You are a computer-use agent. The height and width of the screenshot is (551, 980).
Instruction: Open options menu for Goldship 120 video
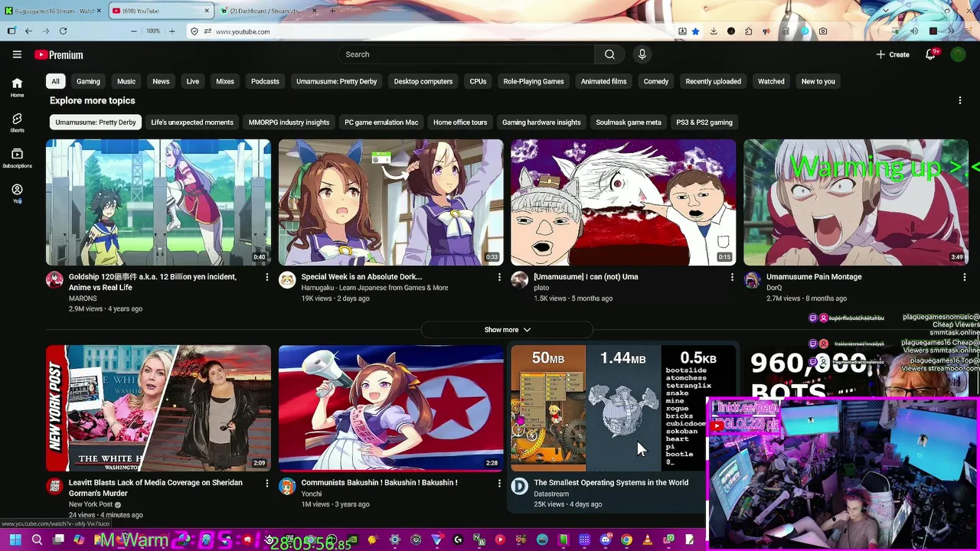tap(266, 277)
